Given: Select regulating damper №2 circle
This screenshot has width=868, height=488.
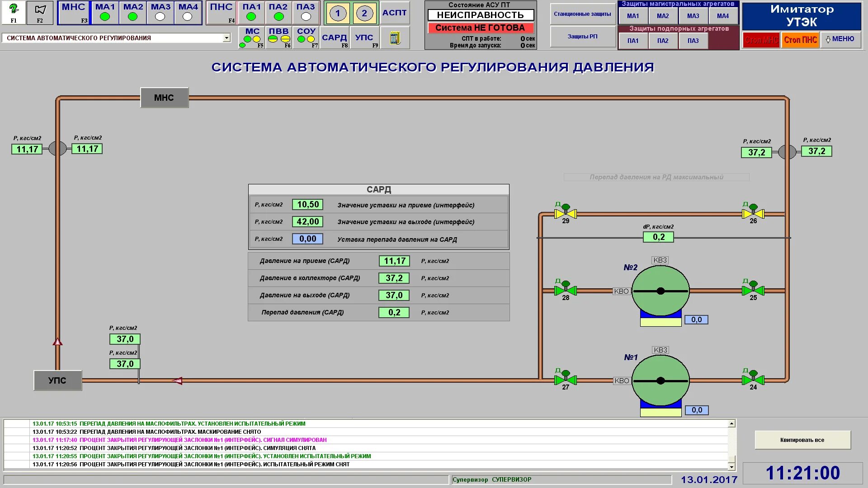Looking at the screenshot, I should (x=660, y=291).
